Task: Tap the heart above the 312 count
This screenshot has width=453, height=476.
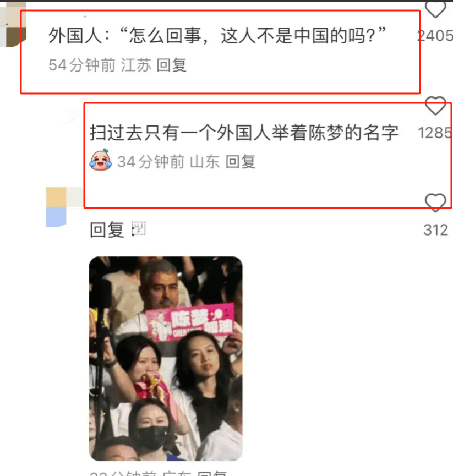Action: click(x=435, y=203)
